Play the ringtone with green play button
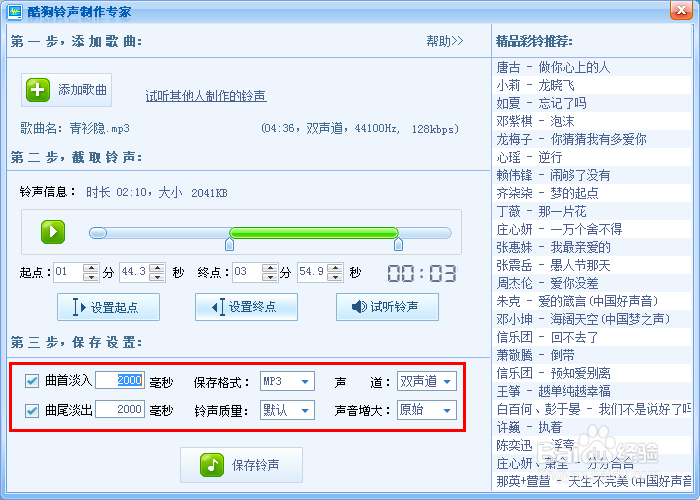The image size is (700, 500). (x=53, y=232)
